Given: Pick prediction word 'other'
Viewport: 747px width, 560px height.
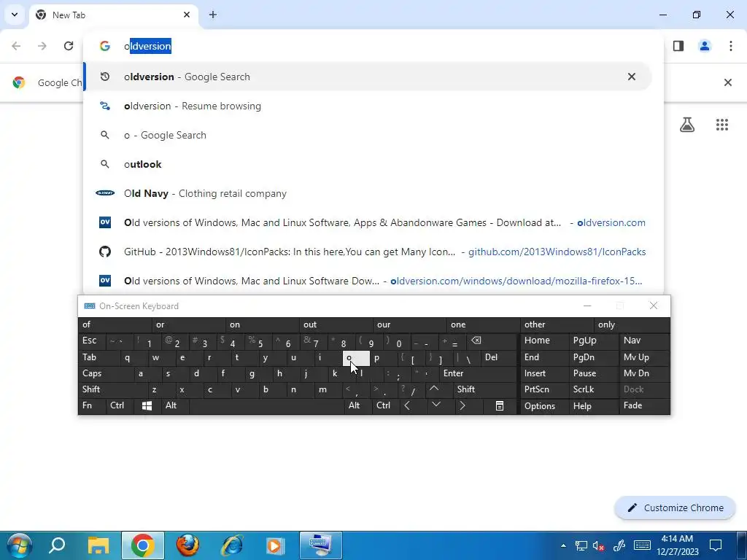Looking at the screenshot, I should (x=557, y=324).
